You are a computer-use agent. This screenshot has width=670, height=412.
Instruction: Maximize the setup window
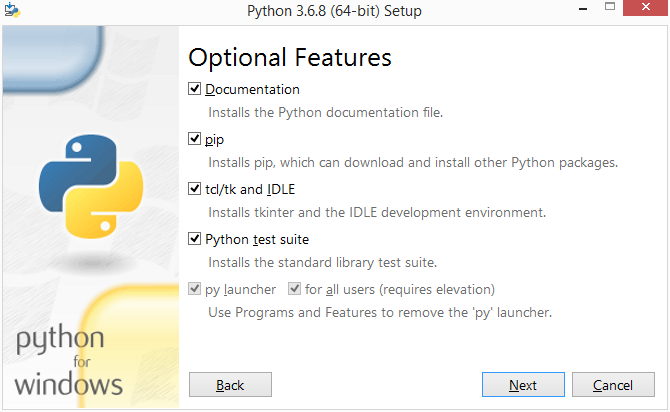[x=610, y=7]
